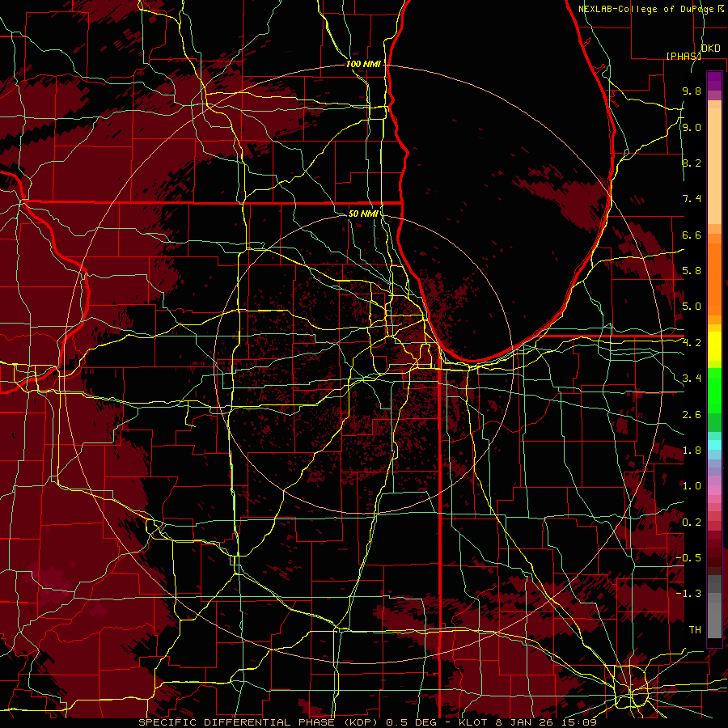Viewport: 728px width, 728px height.
Task: Click the -1.3 scale value
Action: (x=688, y=594)
